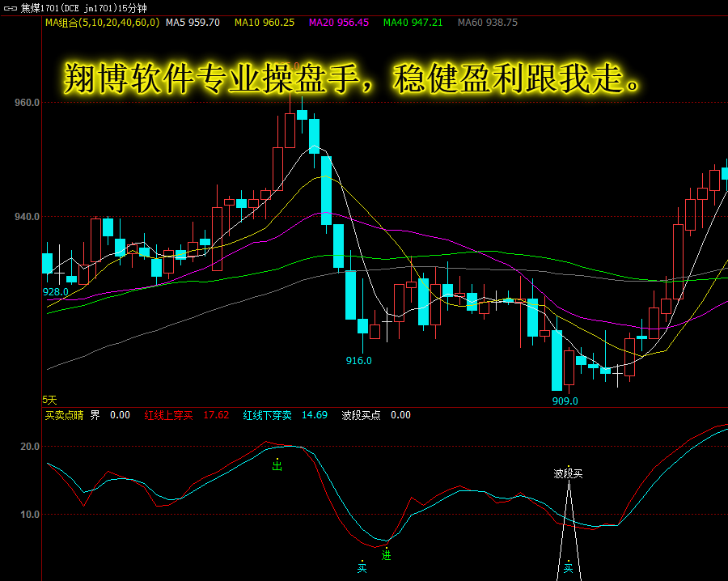Open the MA组合(5,10,20,40,60,0) indicator label
Screen dimensions: 728x581
102,23
